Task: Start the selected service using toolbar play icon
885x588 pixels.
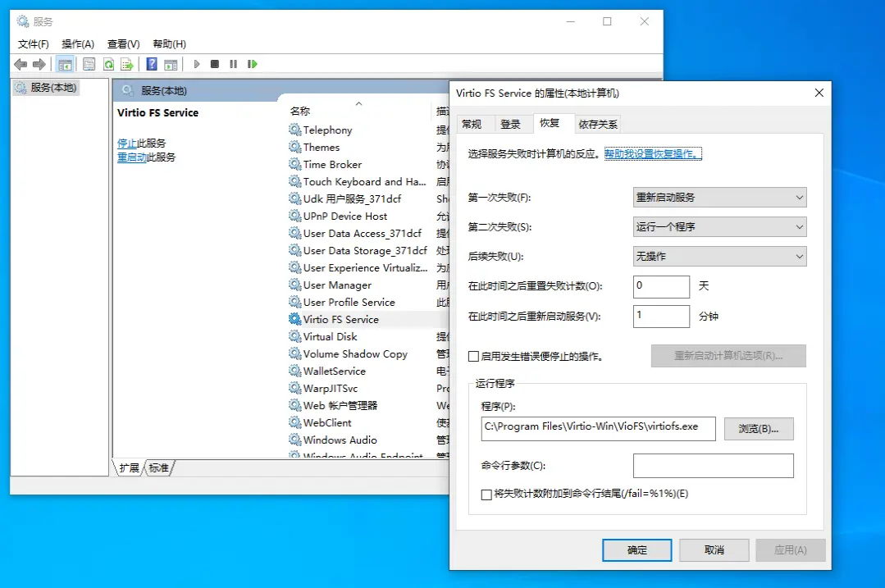Action: click(x=197, y=64)
